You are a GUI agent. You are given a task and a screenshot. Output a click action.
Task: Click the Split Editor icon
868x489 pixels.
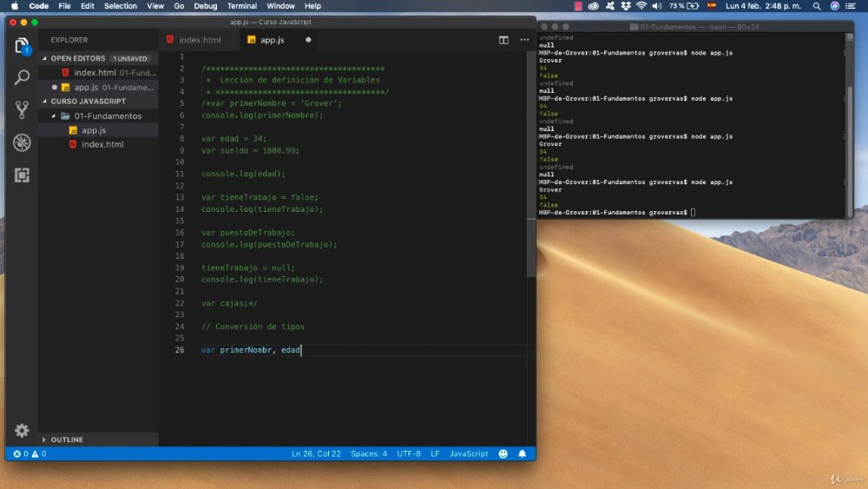click(x=503, y=40)
